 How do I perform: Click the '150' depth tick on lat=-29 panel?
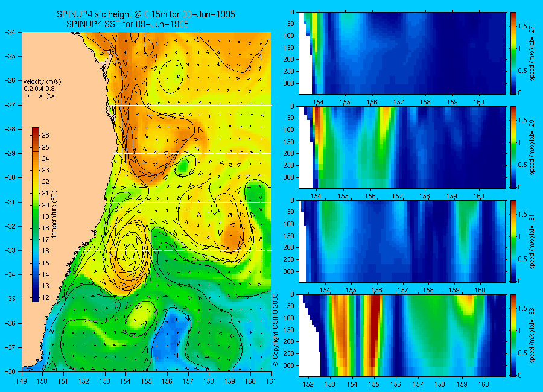[x=289, y=142]
